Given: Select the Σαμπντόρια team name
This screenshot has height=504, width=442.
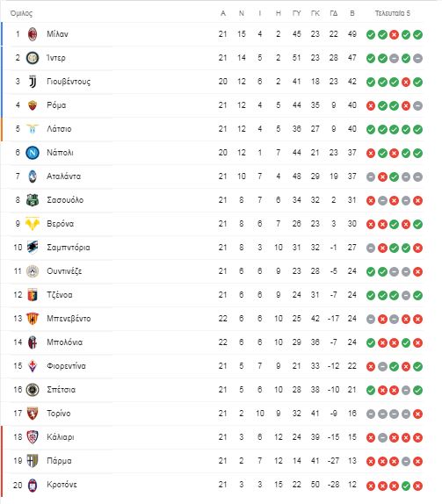Looking at the screenshot, I should click(69, 248).
